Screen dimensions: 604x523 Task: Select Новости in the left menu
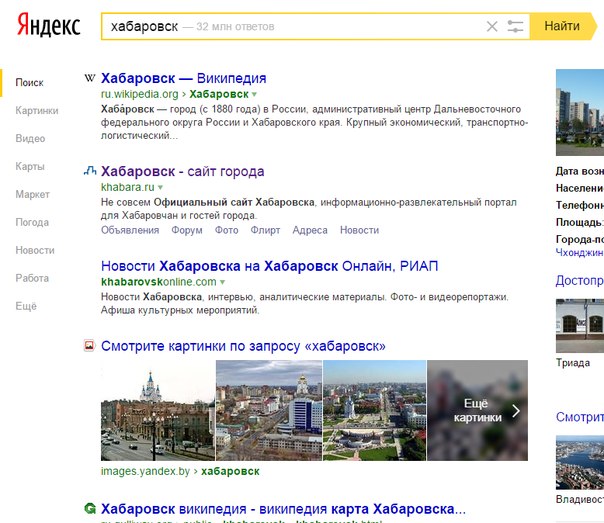click(x=35, y=250)
